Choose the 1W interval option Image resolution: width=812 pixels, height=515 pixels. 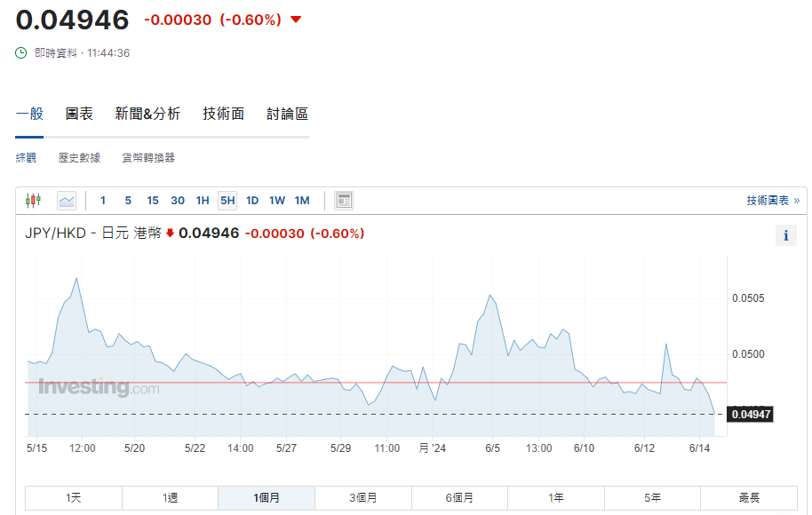pyautogui.click(x=277, y=201)
